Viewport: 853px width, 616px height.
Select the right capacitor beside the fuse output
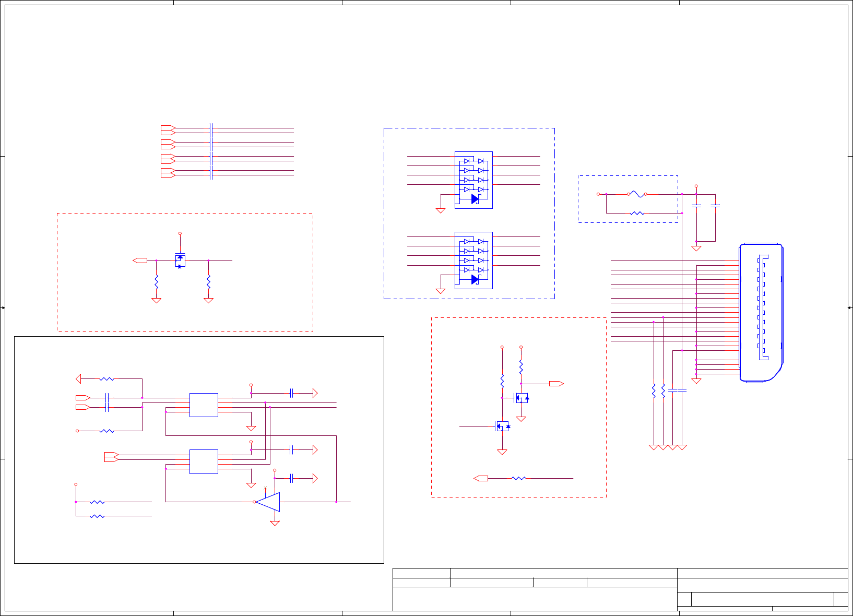(x=715, y=206)
